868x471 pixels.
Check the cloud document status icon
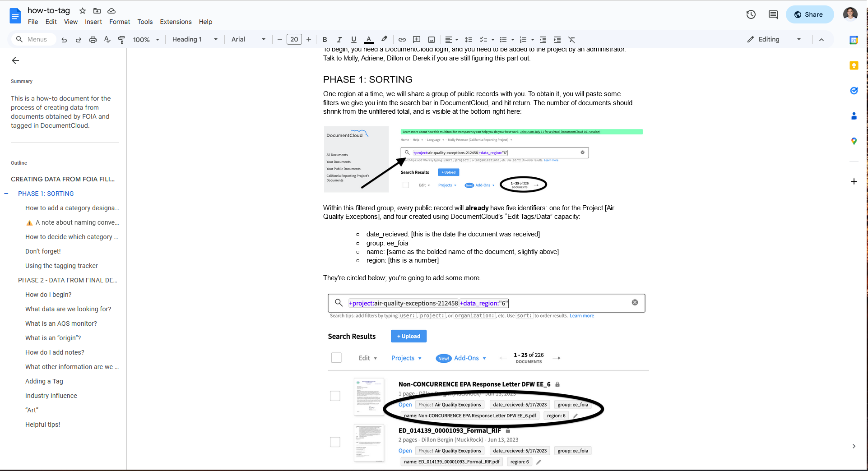click(111, 10)
